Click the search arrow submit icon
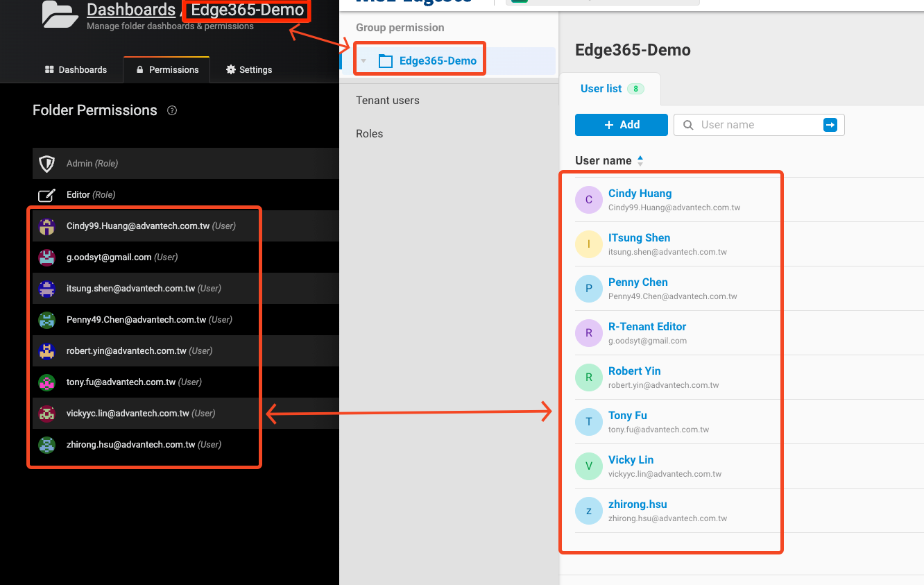 click(x=830, y=125)
